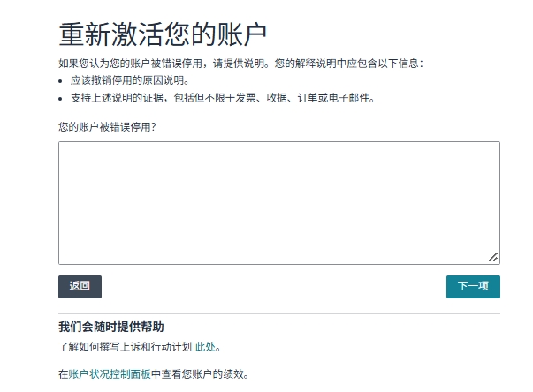Click the text 中查看您账户的绩效
Image resolution: width=533 pixels, height=392 pixels.
pos(200,374)
